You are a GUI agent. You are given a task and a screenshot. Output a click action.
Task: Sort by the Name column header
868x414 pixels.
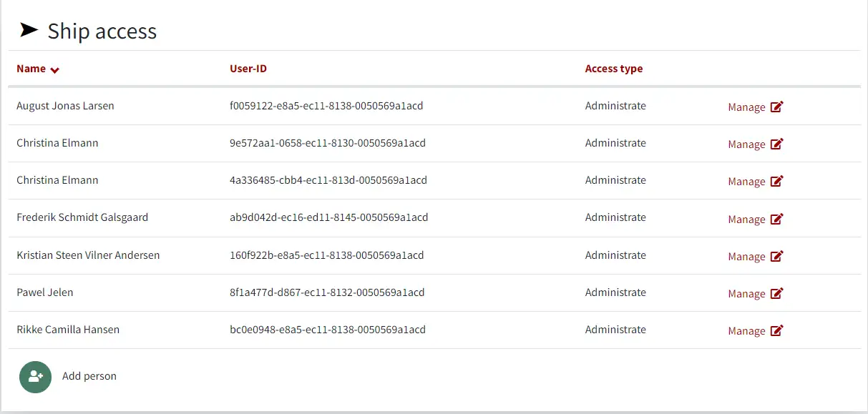(31, 69)
